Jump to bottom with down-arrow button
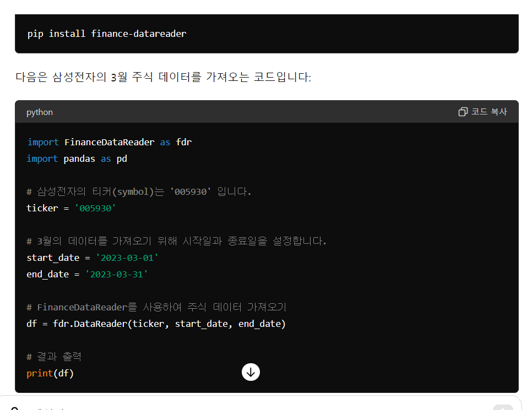The image size is (532, 410). pyautogui.click(x=251, y=372)
